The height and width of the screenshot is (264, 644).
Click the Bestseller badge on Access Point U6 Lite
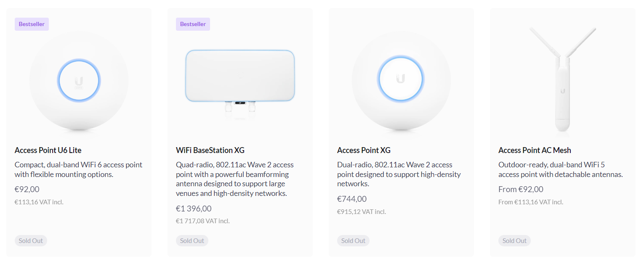click(32, 24)
